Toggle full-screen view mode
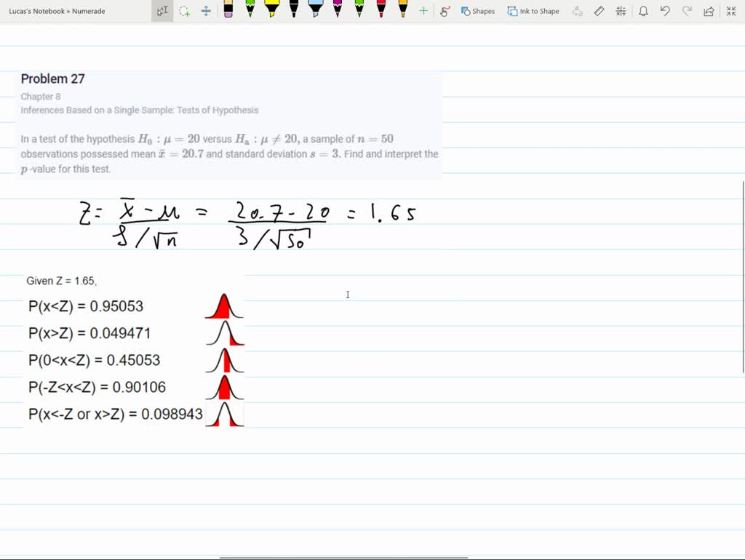The image size is (745, 560). [x=731, y=11]
